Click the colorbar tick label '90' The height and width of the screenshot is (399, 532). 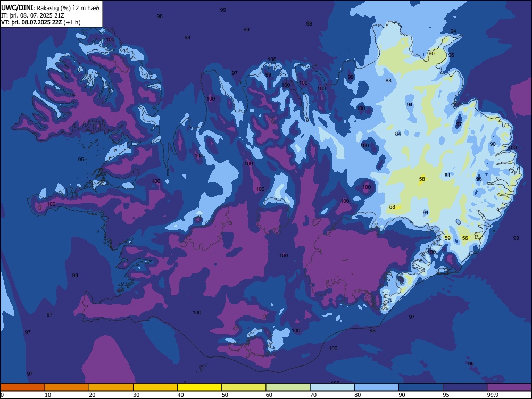coord(402,395)
